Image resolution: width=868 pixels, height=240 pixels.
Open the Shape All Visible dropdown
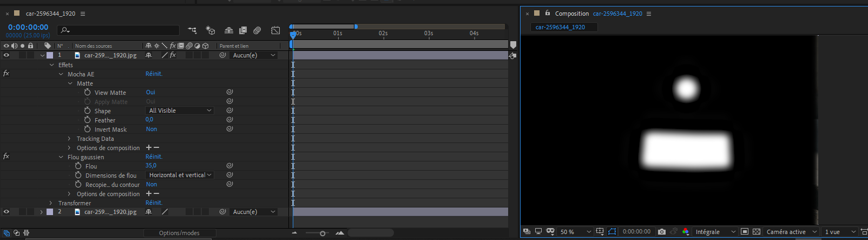(180, 111)
